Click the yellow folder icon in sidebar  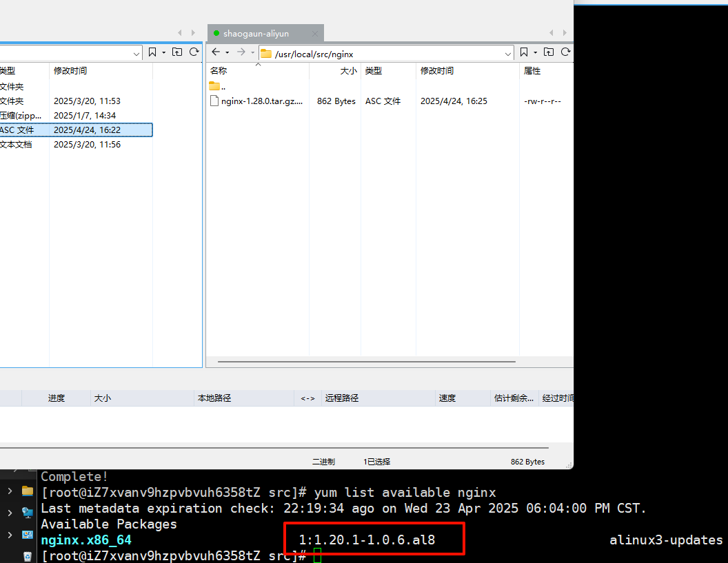(28, 491)
